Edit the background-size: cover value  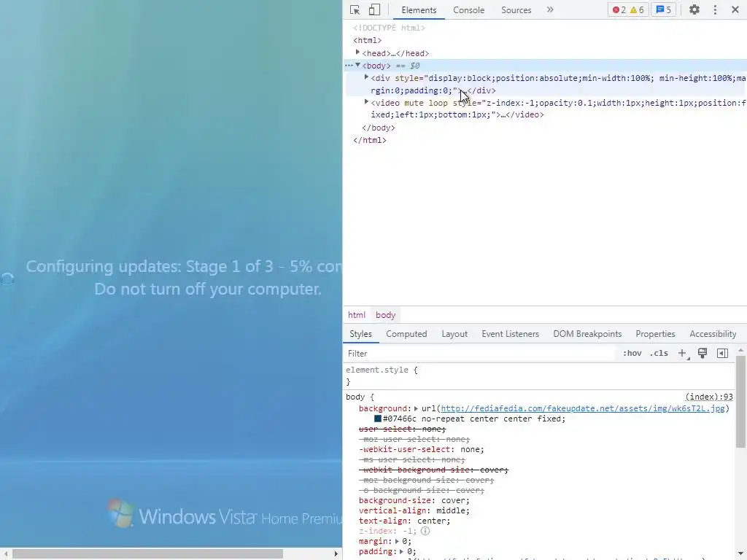point(454,500)
